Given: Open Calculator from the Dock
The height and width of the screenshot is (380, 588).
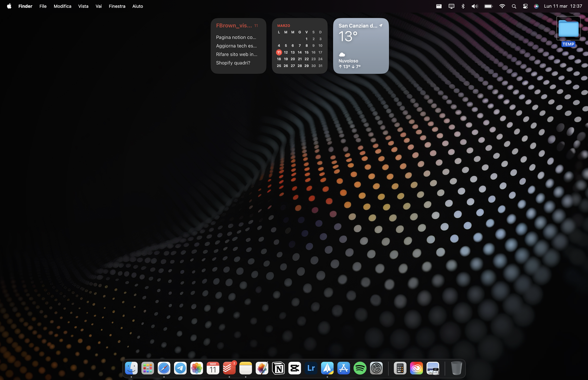Looking at the screenshot, I should (400, 368).
